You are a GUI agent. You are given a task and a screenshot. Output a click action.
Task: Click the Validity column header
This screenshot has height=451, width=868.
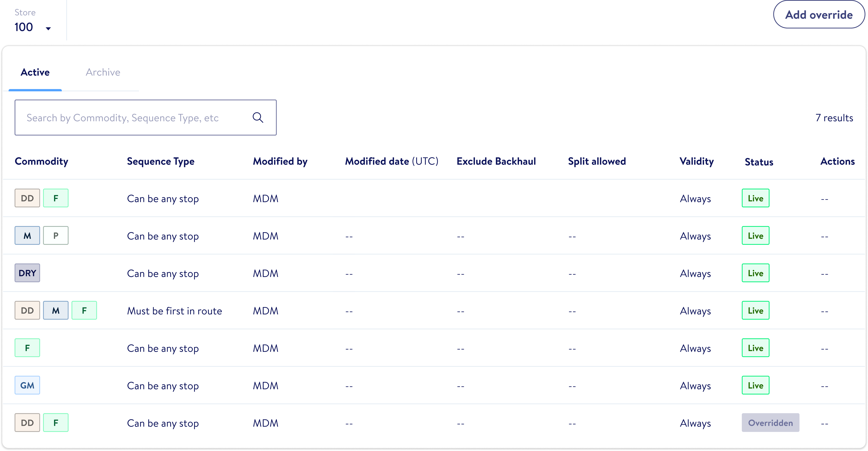pos(697,161)
